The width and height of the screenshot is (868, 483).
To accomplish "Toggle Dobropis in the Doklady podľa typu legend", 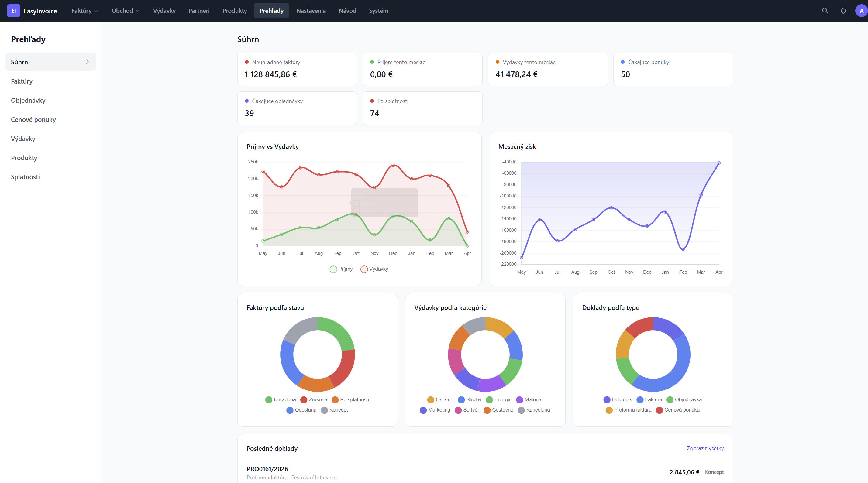I will point(618,399).
